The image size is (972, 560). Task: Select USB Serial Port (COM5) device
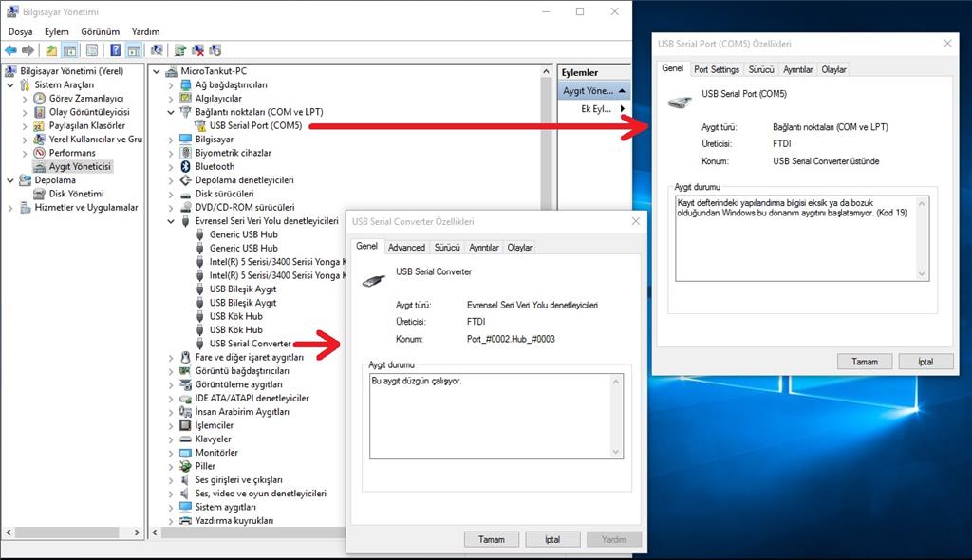point(255,125)
